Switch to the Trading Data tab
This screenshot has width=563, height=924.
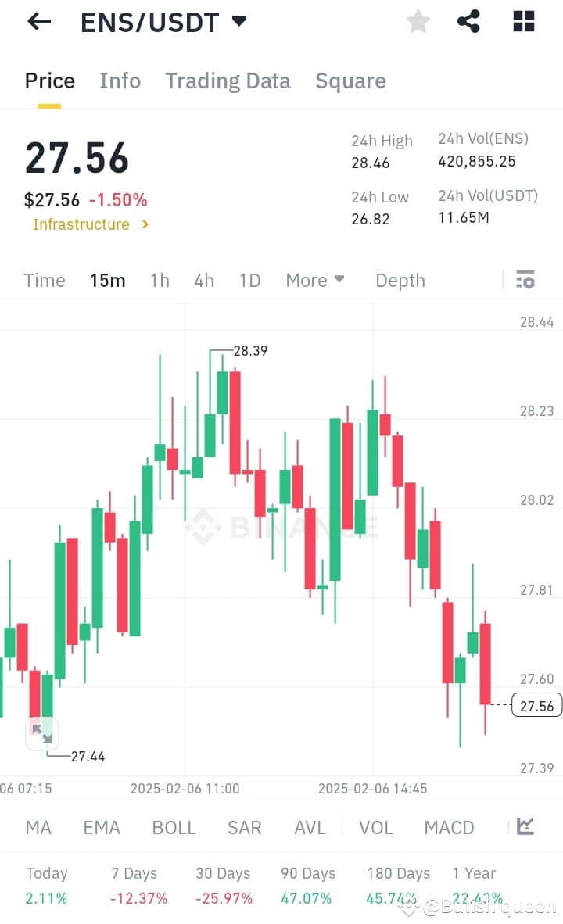pos(228,81)
